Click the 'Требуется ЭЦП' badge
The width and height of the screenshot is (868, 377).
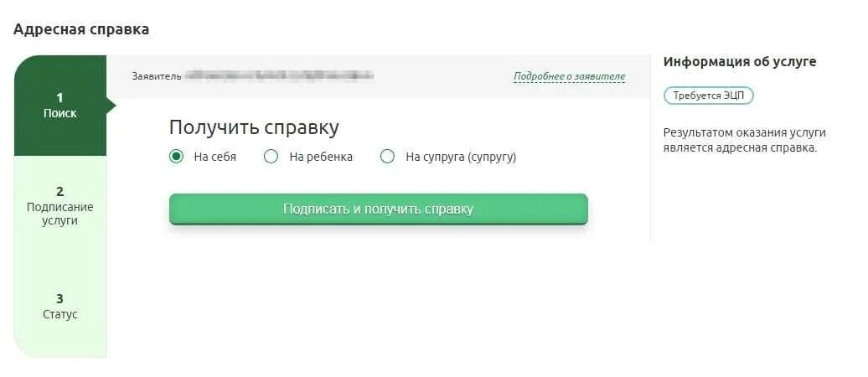click(709, 96)
